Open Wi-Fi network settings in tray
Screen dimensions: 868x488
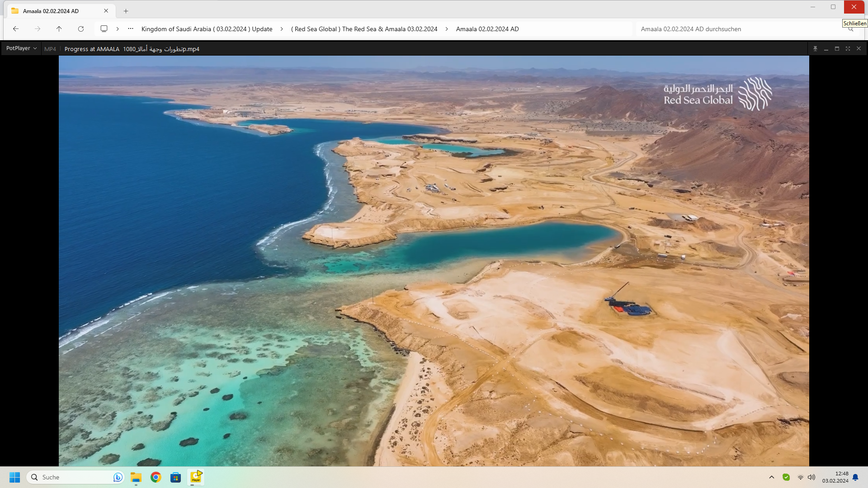(801, 477)
